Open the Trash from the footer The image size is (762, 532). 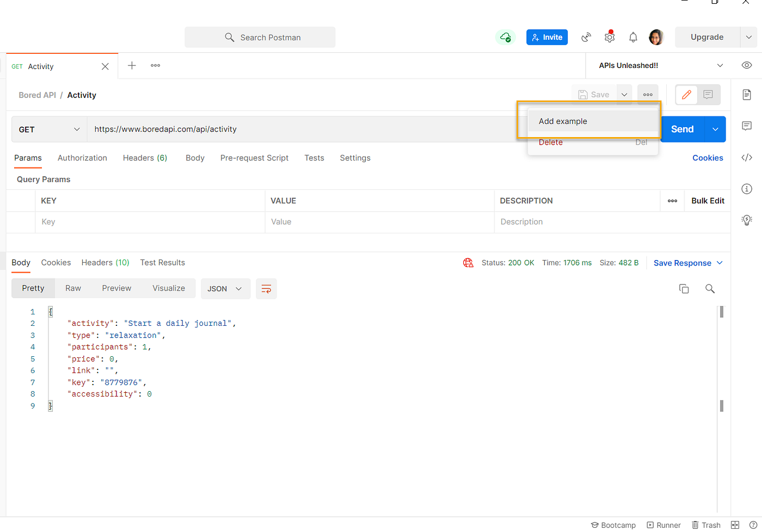[706, 525]
